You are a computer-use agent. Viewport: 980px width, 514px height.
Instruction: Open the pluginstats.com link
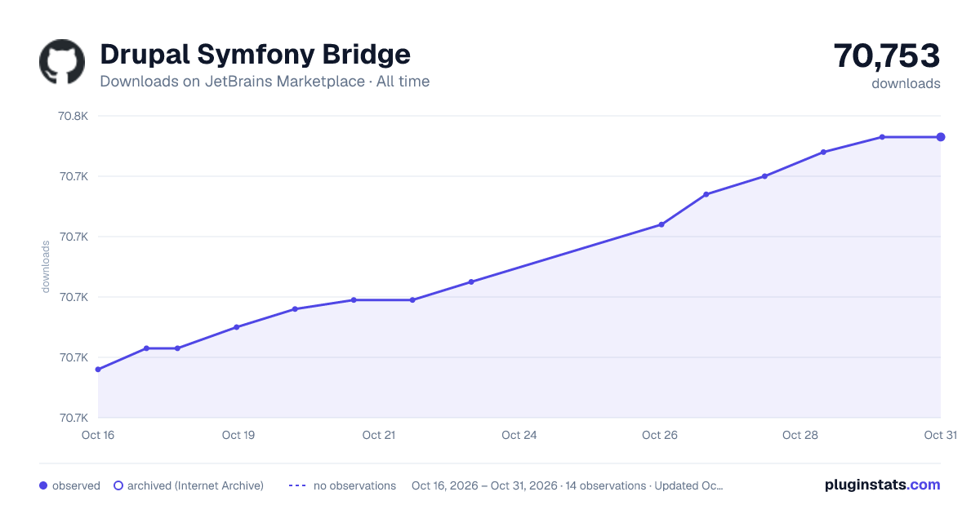[x=883, y=485]
